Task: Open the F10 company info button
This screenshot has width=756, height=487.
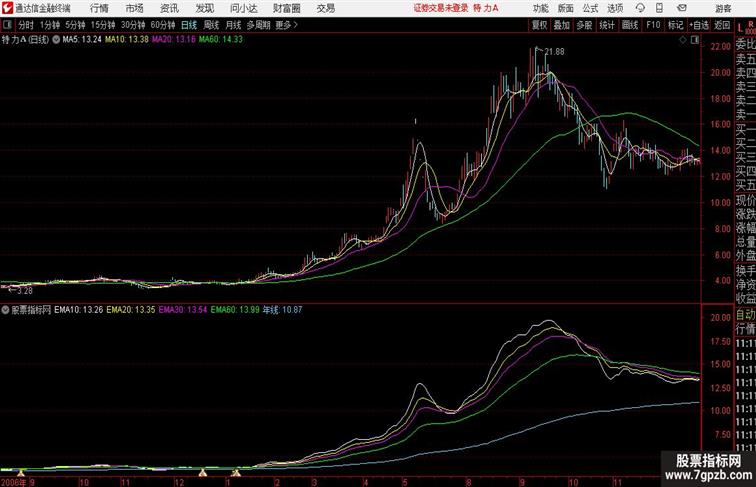Action: click(653, 25)
